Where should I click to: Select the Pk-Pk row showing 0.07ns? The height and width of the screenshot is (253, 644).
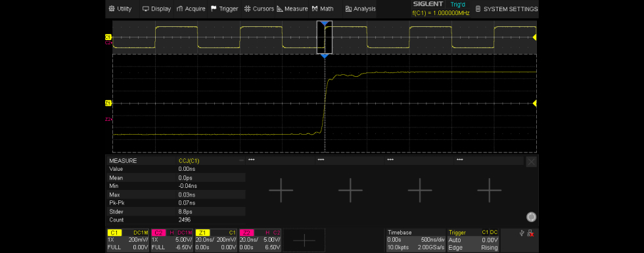[176, 203]
